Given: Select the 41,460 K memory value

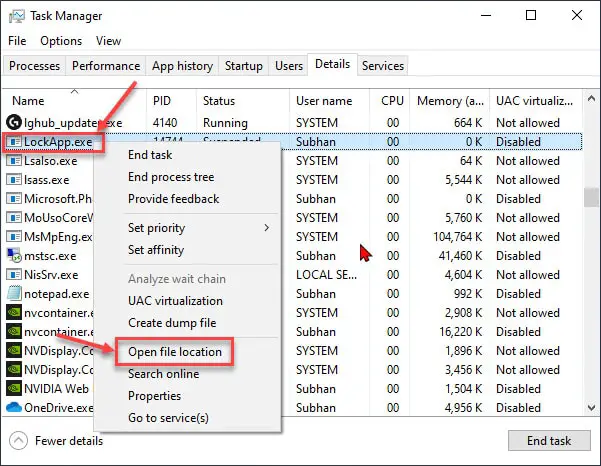Looking at the screenshot, I should tap(460, 256).
